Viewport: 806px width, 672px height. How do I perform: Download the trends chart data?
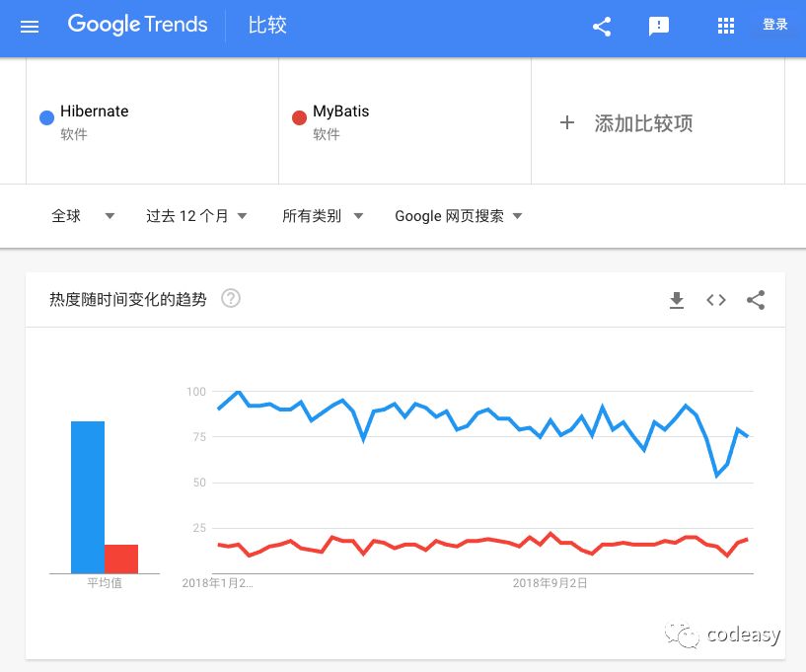pyautogui.click(x=677, y=299)
